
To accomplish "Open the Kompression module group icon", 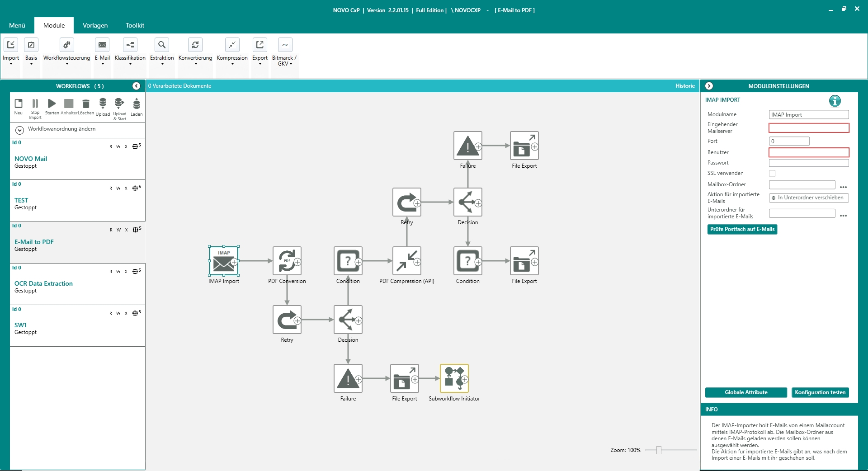I will click(232, 45).
